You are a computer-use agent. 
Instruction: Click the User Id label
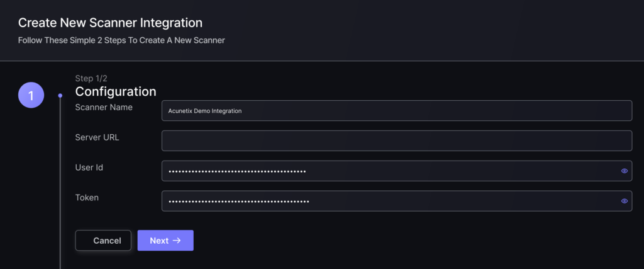[x=89, y=168]
